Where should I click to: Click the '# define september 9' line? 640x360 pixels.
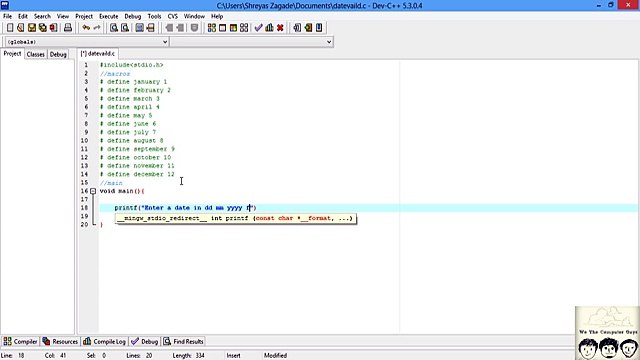pyautogui.click(x=137, y=149)
